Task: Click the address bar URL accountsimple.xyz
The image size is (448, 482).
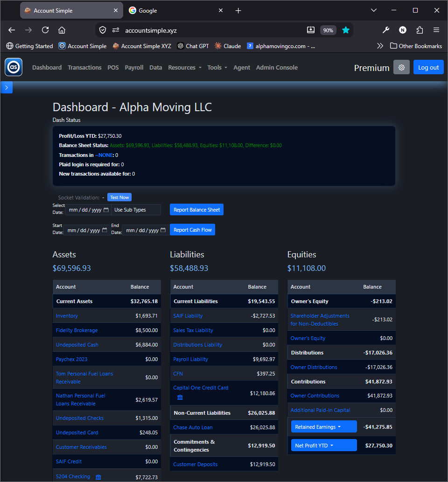Action: (x=151, y=30)
